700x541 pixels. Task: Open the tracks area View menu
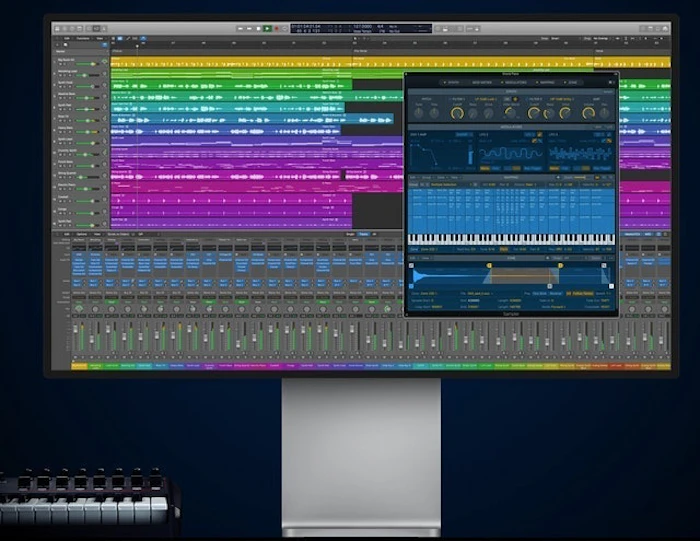coord(99,39)
